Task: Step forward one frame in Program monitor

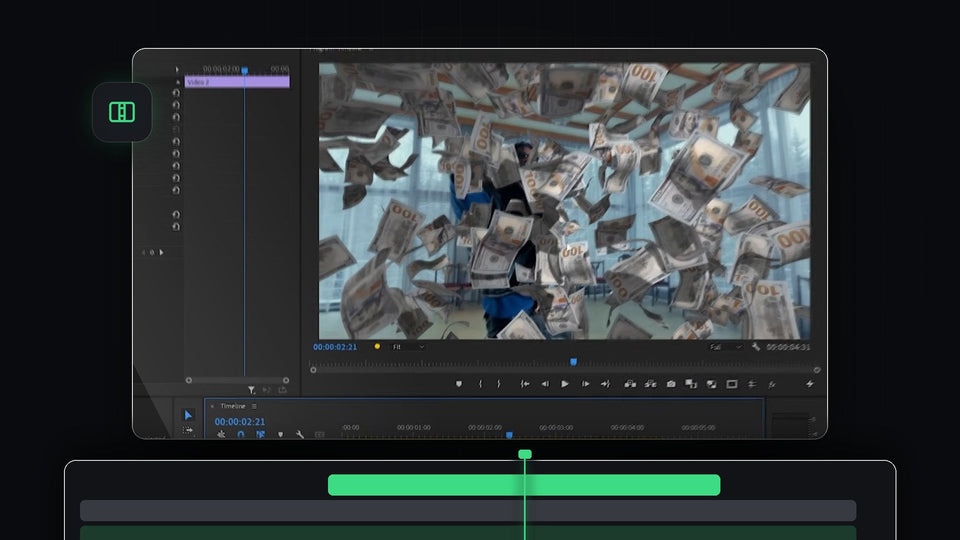Action: [x=585, y=384]
